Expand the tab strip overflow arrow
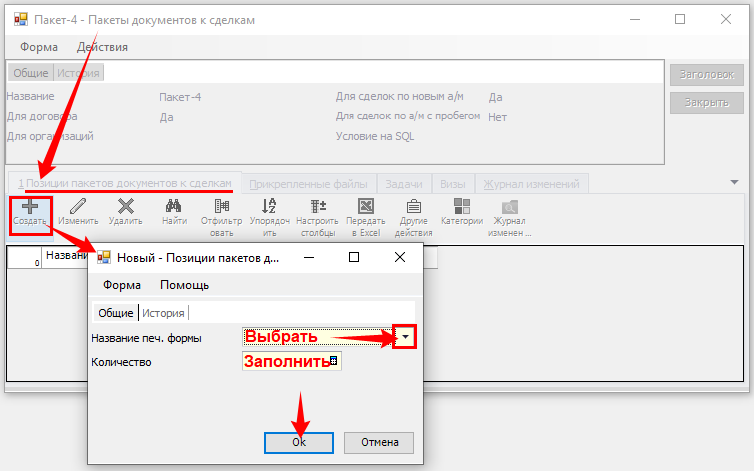 pyautogui.click(x=735, y=182)
